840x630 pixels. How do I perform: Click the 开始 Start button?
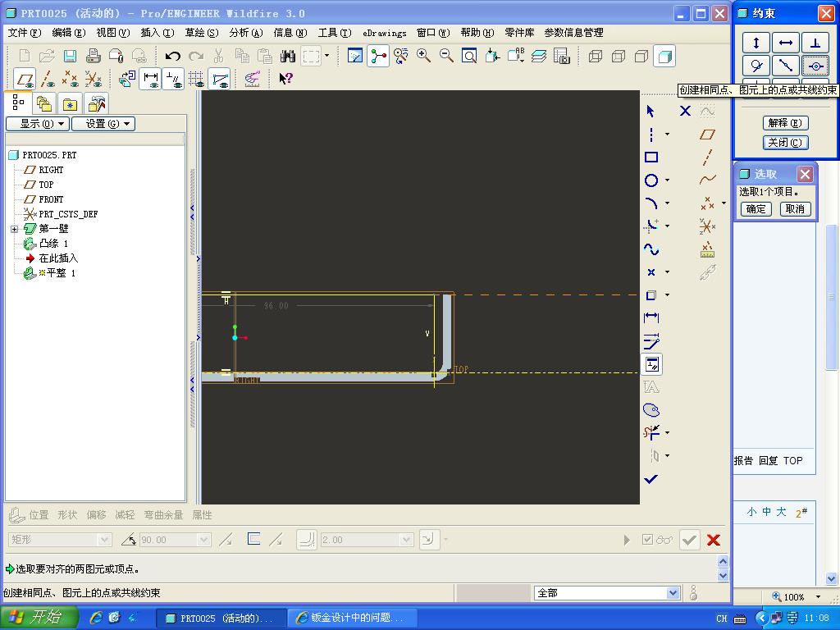pos(39,617)
